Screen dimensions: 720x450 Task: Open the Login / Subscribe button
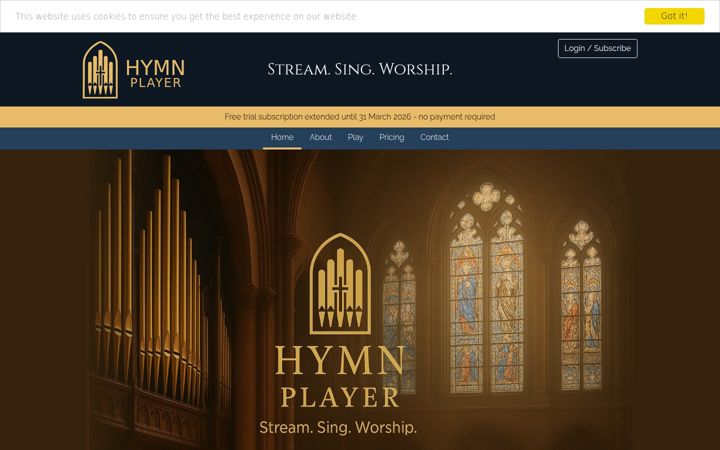pos(597,48)
